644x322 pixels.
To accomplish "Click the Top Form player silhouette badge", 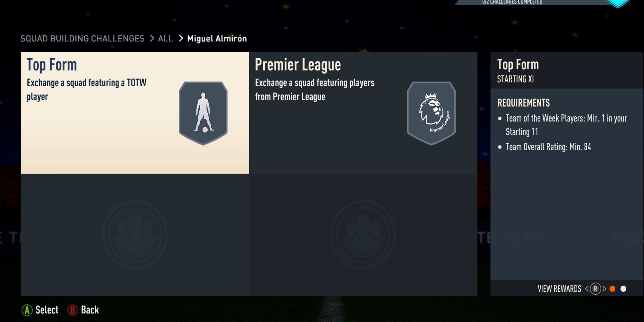I will [x=203, y=113].
